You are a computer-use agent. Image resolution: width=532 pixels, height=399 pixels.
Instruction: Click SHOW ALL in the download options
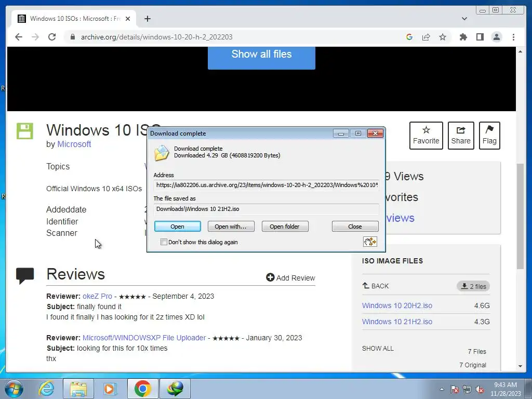click(x=378, y=349)
